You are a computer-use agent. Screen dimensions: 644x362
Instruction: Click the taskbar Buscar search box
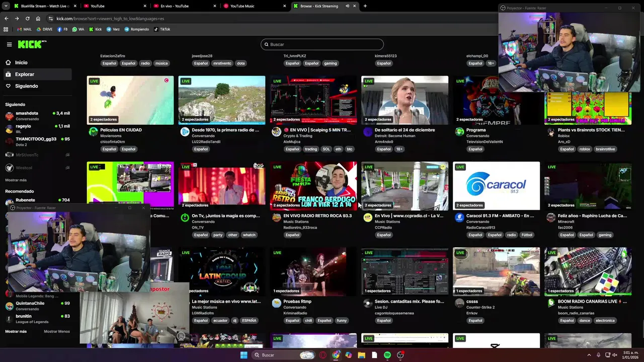pyautogui.click(x=283, y=355)
